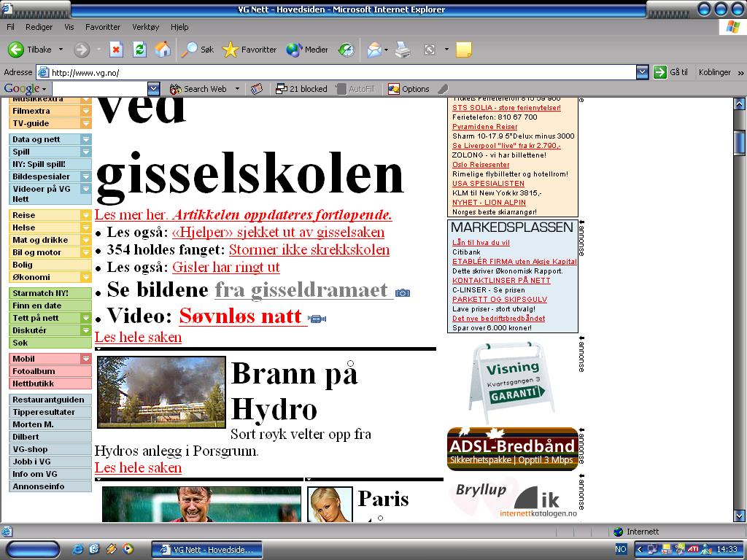Expand the Data og nett sidebar arrow
747x560 pixels.
tap(86, 139)
